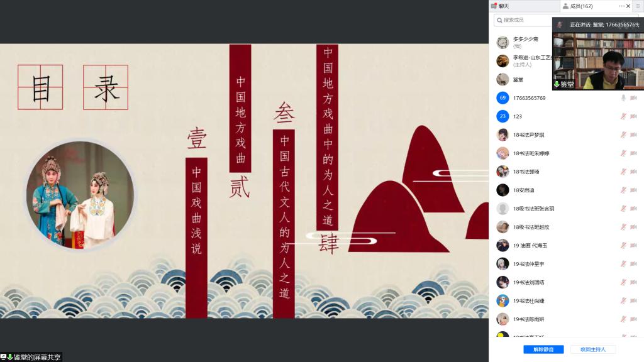Click camera icon for 19书法杜尚婕

pyautogui.click(x=634, y=301)
